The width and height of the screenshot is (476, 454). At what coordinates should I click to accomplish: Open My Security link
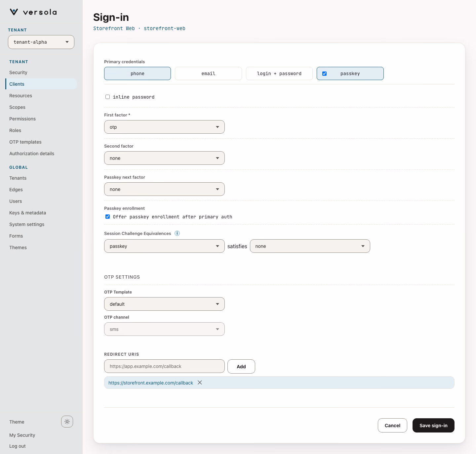pos(22,435)
